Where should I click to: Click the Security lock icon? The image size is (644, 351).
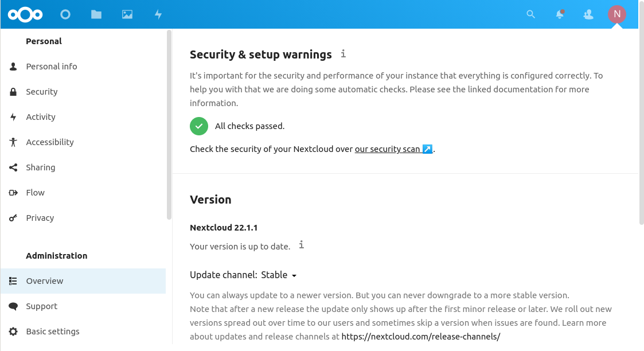pos(13,92)
